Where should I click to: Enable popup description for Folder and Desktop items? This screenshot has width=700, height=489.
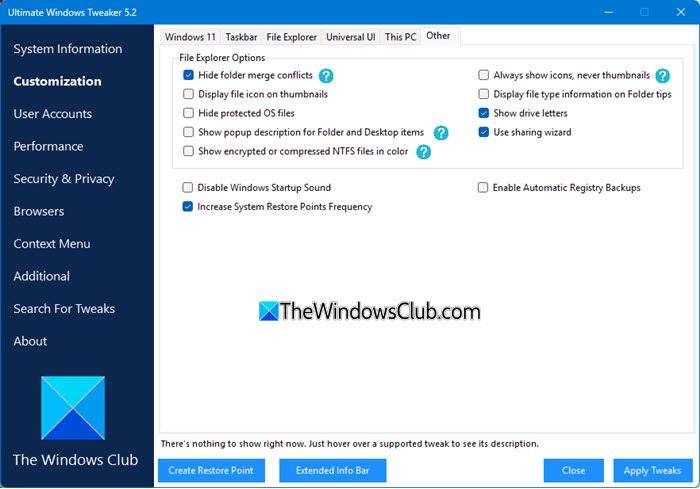188,132
